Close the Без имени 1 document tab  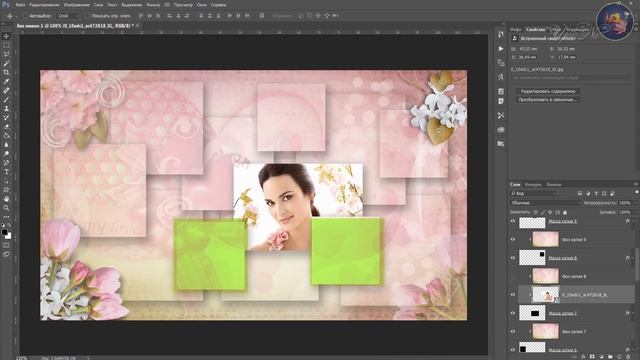(x=138, y=25)
